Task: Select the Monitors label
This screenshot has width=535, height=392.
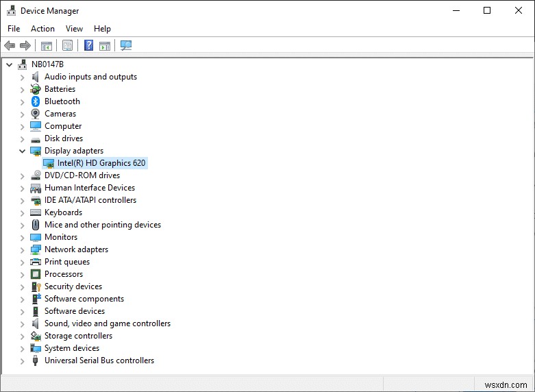Action: pos(61,237)
